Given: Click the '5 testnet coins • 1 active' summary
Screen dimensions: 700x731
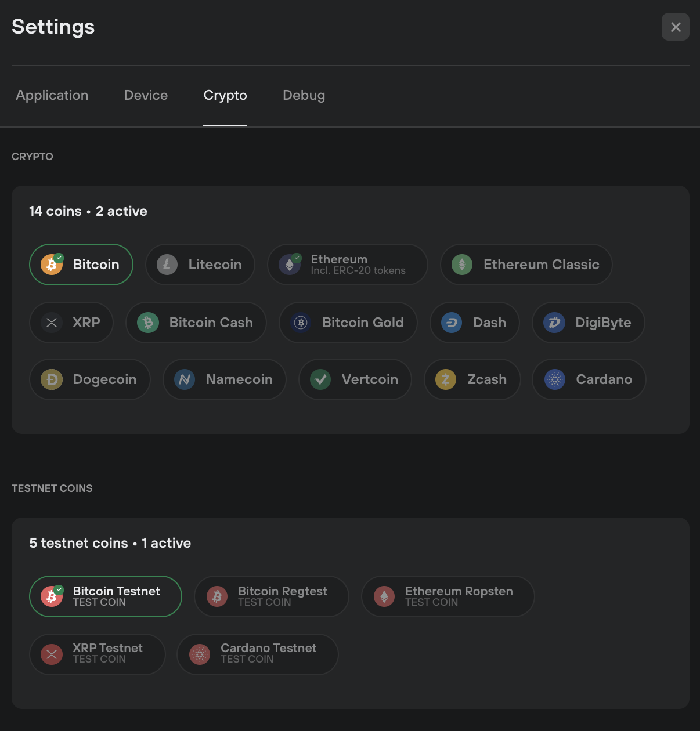Looking at the screenshot, I should point(110,543).
